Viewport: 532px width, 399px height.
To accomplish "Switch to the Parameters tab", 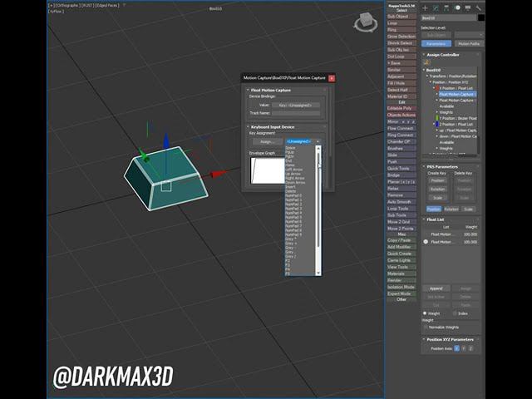I will 436,44.
